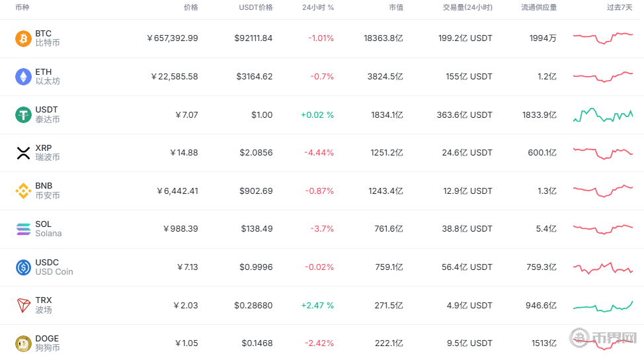View USDT green 7-day trend chart
644x356 pixels.
[602, 115]
